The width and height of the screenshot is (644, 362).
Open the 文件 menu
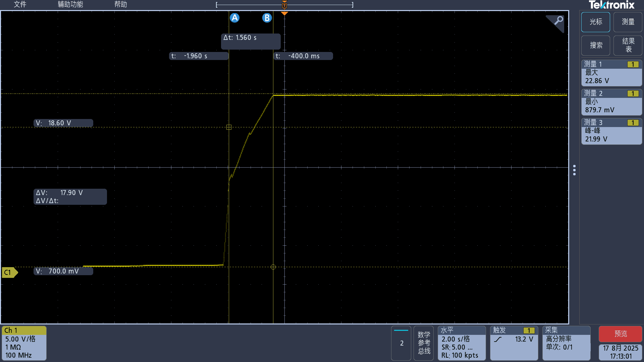(20, 4)
